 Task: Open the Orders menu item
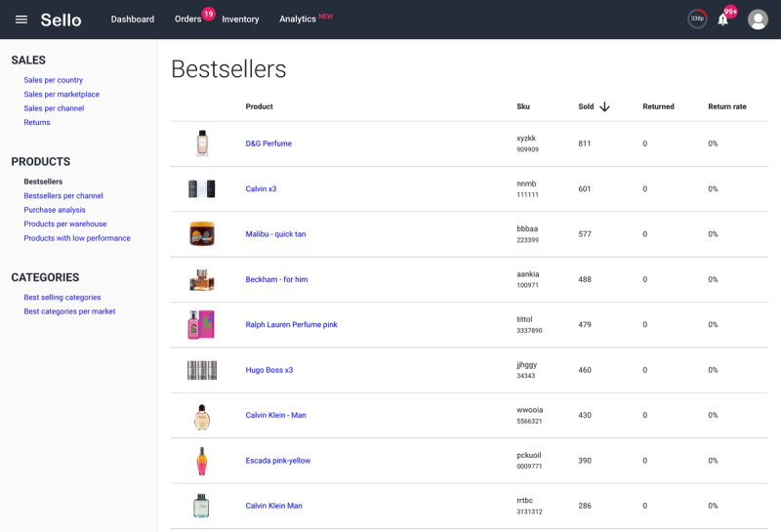coord(187,19)
